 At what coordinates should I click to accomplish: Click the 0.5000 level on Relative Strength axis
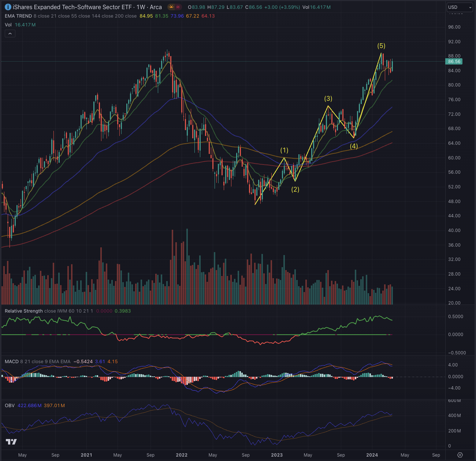[x=456, y=317]
